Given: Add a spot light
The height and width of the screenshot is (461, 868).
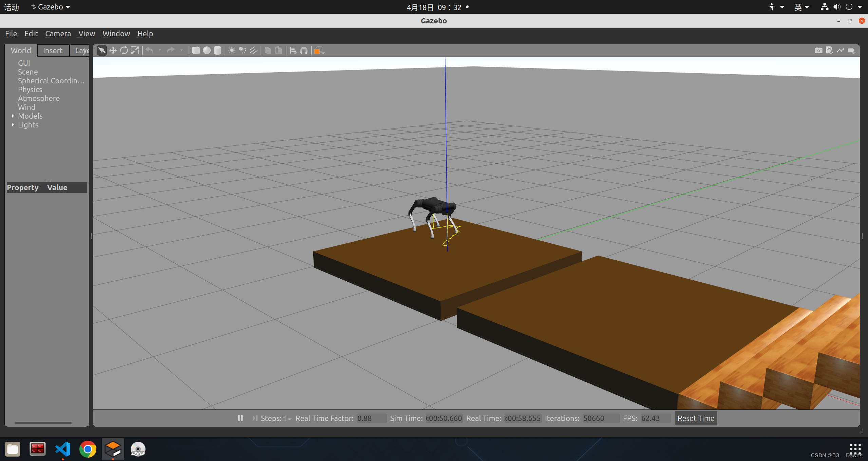Looking at the screenshot, I should [243, 51].
